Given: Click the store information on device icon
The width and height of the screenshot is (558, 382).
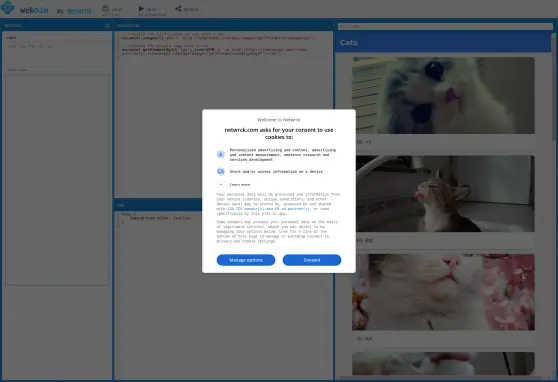Looking at the screenshot, I should (221, 171).
